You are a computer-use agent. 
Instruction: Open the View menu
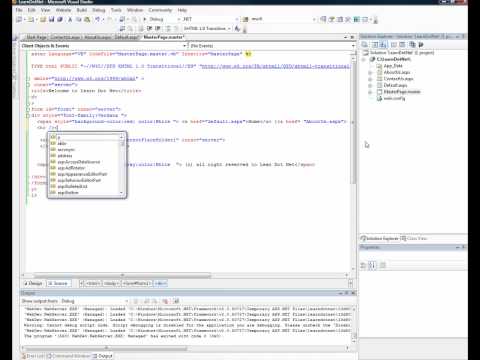pyautogui.click(x=45, y=10)
